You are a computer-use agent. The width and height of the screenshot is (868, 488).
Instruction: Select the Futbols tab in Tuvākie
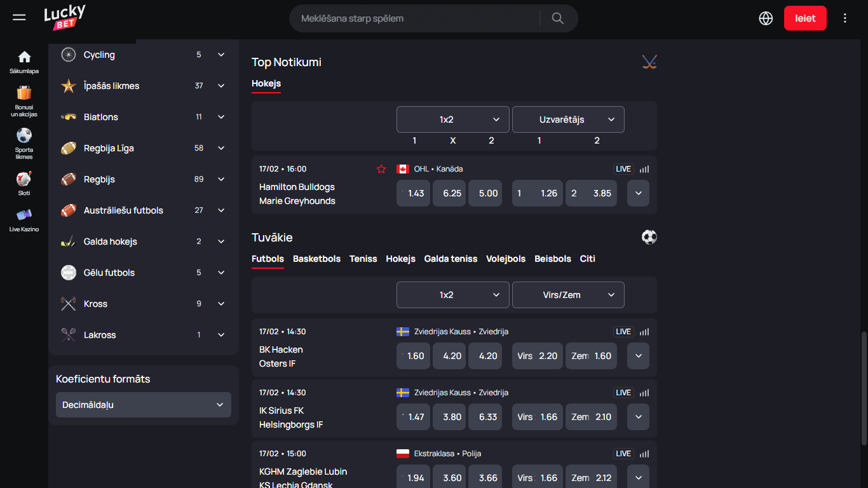point(268,259)
